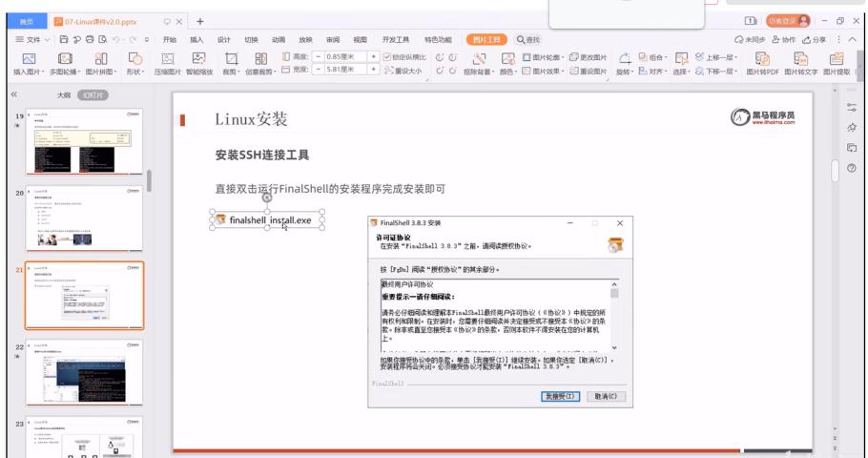Click the 访客登录 guest login button
This screenshot has width=868, height=458.
coord(788,21)
